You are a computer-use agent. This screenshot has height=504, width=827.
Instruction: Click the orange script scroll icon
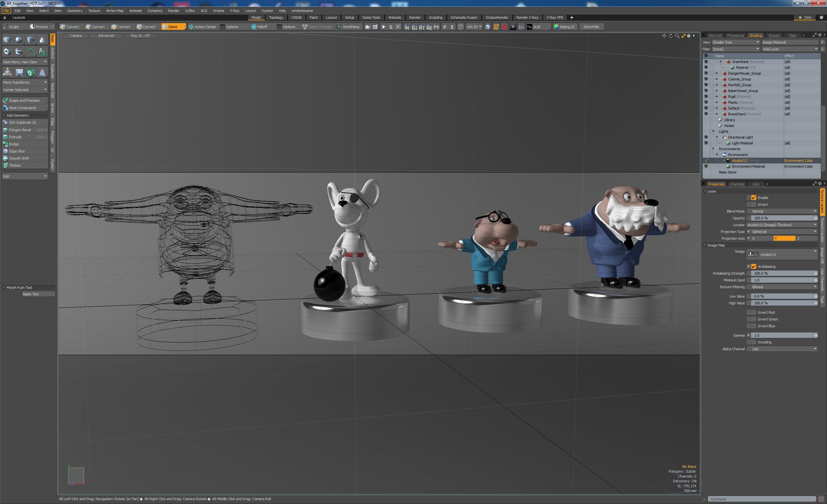(496, 27)
